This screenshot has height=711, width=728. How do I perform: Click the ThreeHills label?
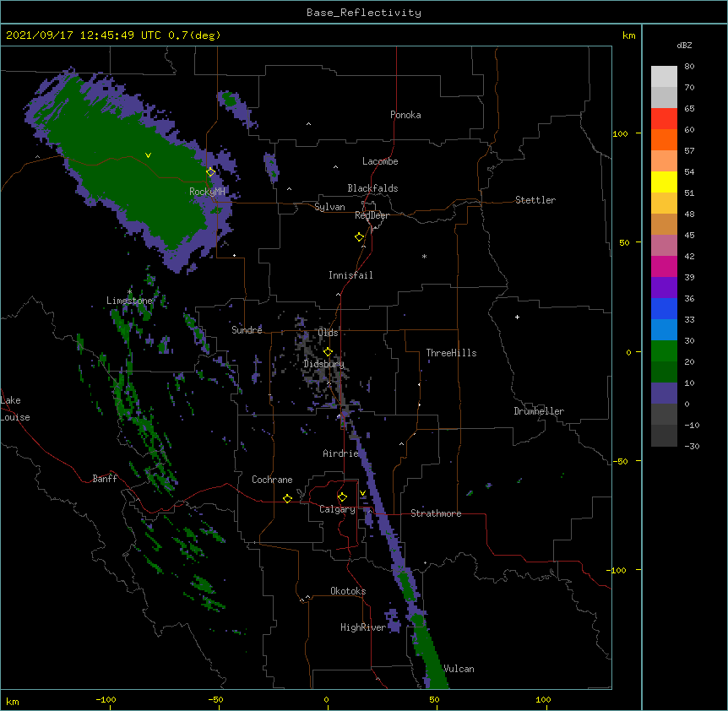tap(451, 353)
